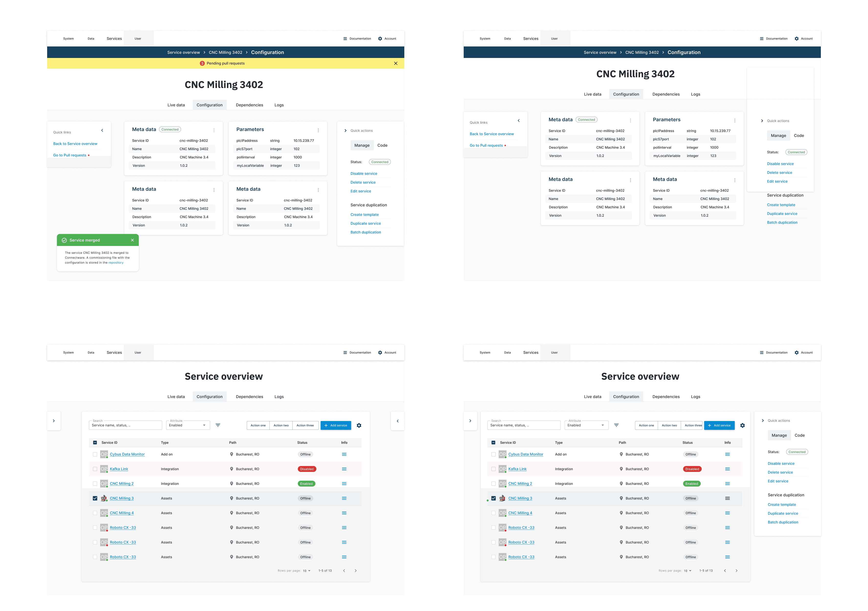Open Cybus Data Monitor info icon, bottom-left frame

[344, 454]
